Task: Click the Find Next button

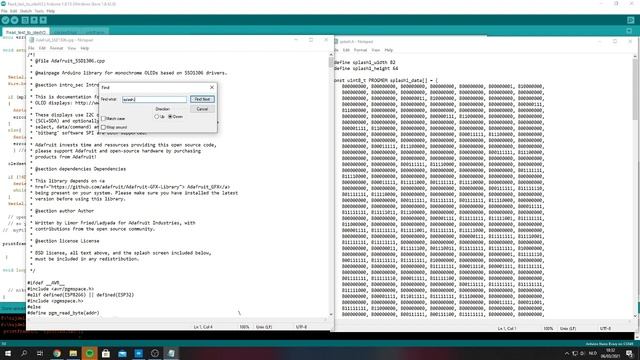Action: pyautogui.click(x=202, y=99)
